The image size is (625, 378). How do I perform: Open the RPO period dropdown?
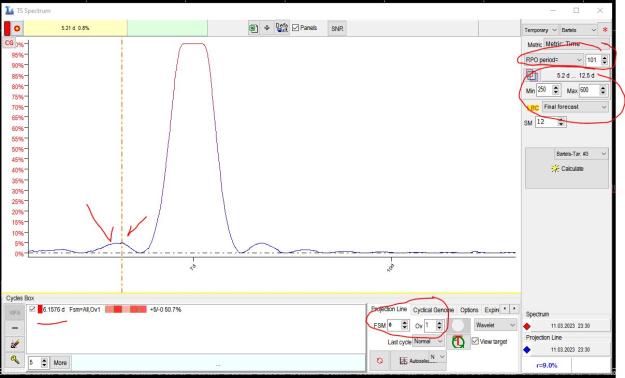tap(554, 60)
